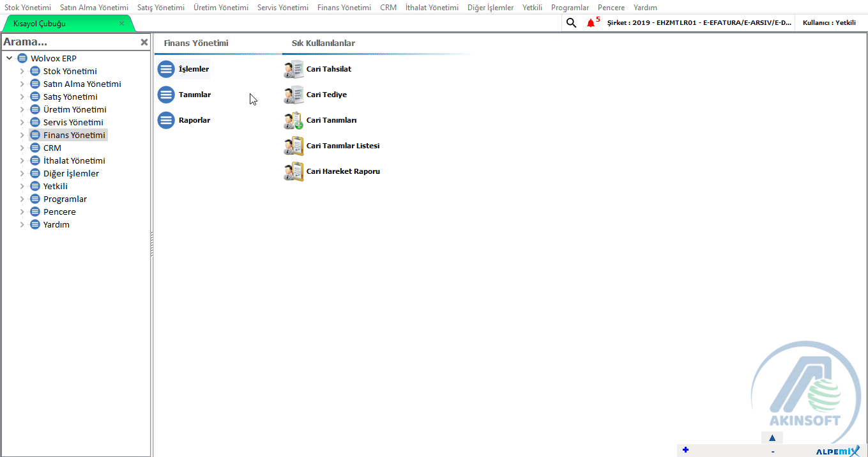
Task: Click the İthalat Yönetimi tree icon
Action: pos(35,160)
